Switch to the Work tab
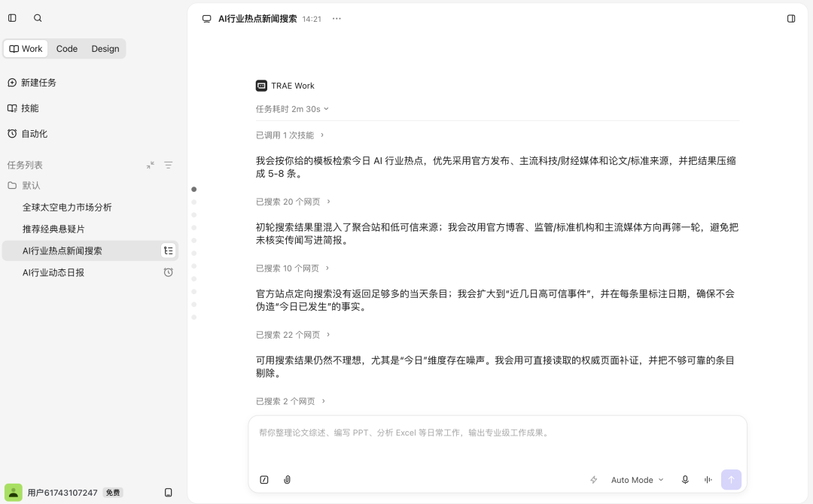Screen dimensions: 813x504 [26, 49]
